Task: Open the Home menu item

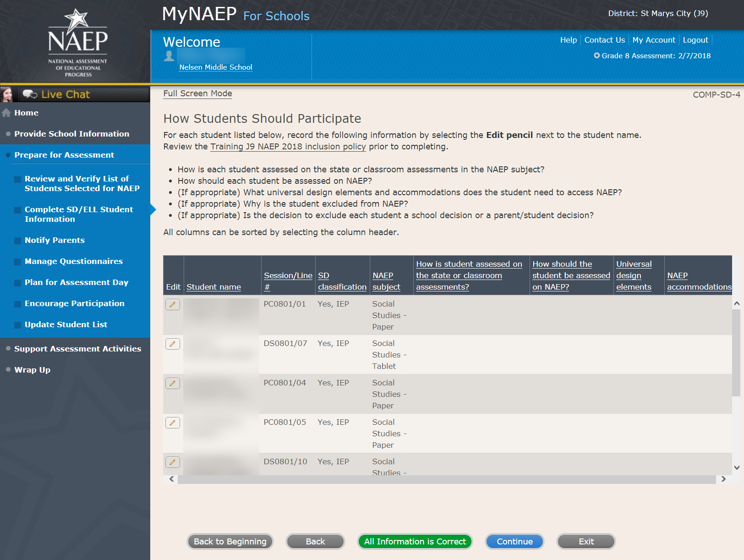Action: pyautogui.click(x=26, y=113)
